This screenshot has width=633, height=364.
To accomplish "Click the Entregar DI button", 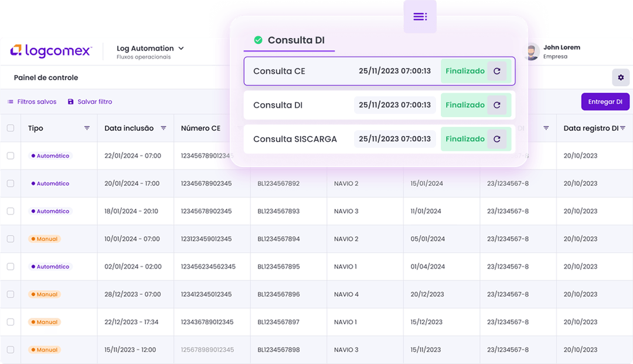I will coord(605,101).
